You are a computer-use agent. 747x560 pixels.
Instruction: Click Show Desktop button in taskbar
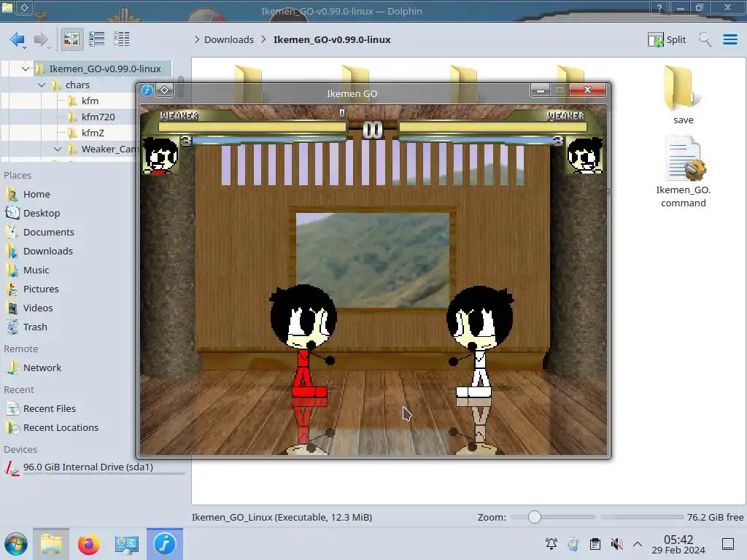(x=728, y=544)
